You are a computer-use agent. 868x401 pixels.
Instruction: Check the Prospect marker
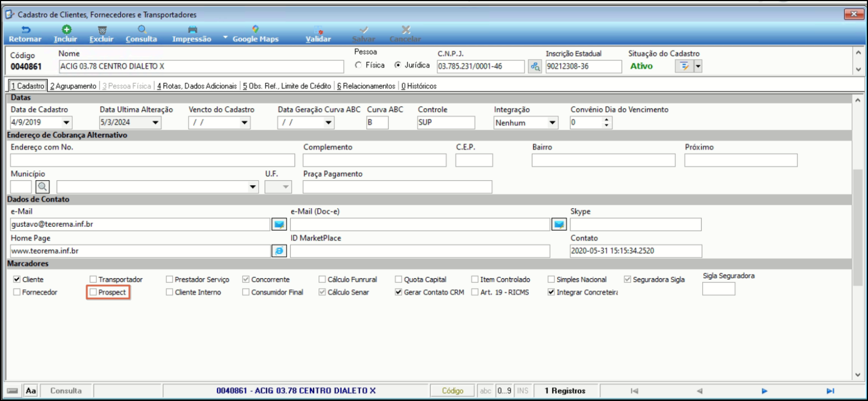pyautogui.click(x=93, y=292)
